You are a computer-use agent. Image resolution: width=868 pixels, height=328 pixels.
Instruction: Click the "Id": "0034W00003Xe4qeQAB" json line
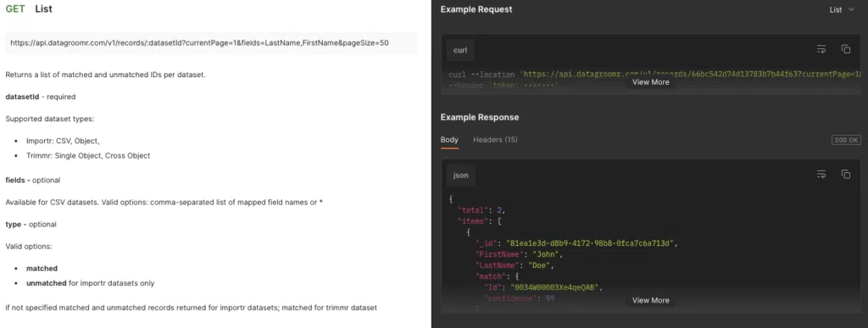[542, 287]
